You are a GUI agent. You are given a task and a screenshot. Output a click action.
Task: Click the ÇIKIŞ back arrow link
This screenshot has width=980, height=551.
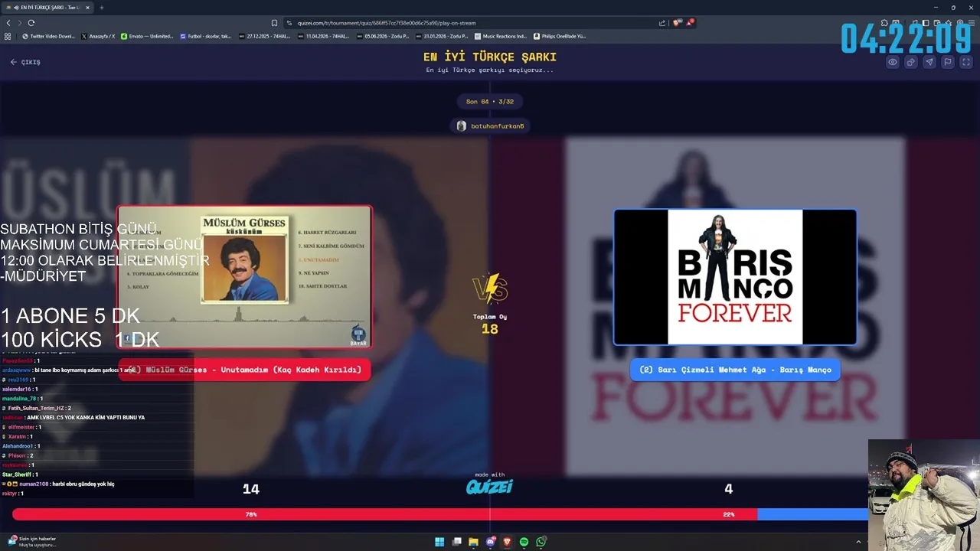25,62
